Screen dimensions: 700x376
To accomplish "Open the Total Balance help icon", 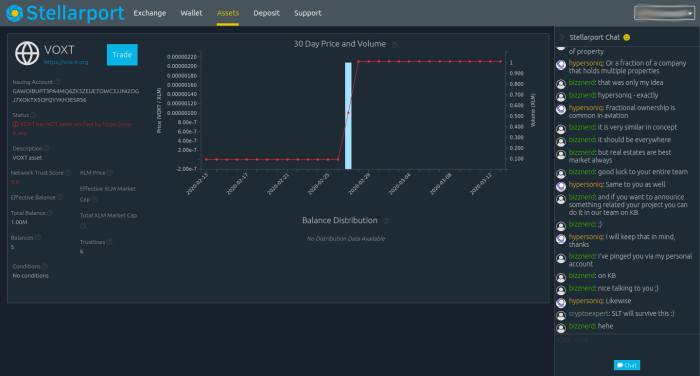I will click(x=50, y=213).
